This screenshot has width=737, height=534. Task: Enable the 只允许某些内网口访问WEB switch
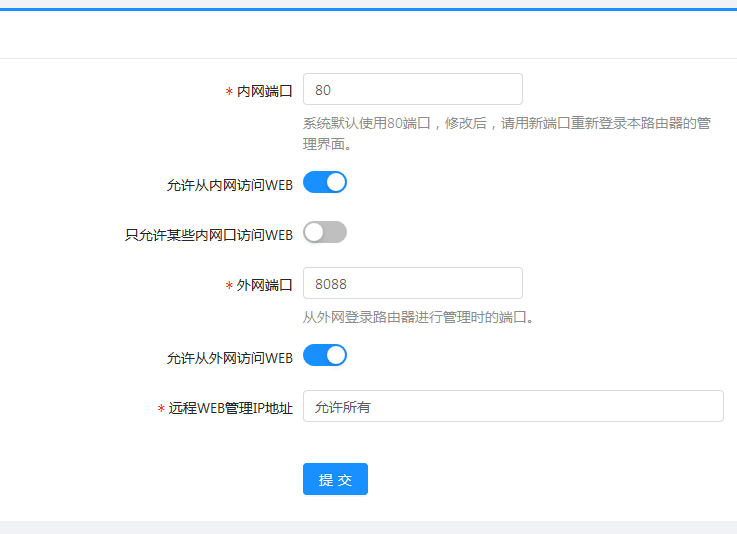(x=325, y=232)
